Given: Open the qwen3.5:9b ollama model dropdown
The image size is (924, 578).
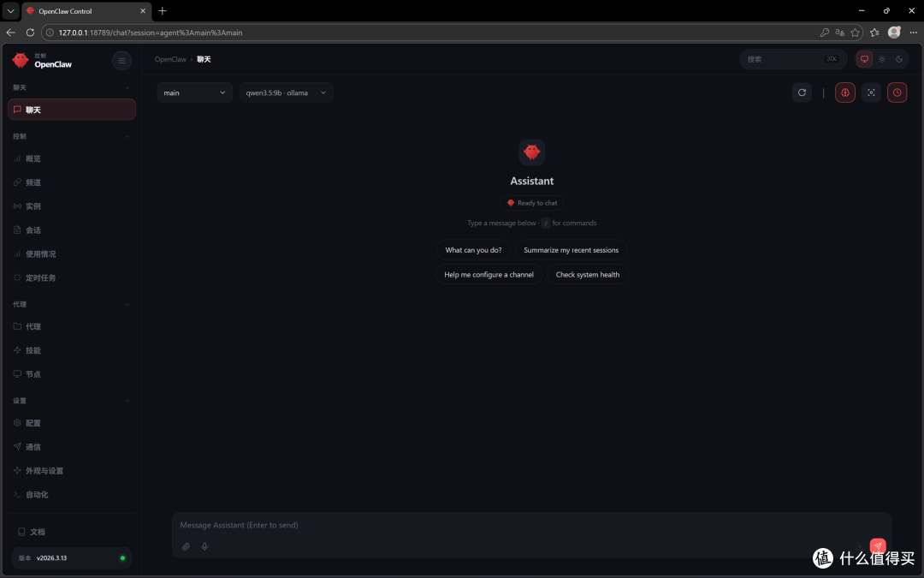Looking at the screenshot, I should click(286, 92).
